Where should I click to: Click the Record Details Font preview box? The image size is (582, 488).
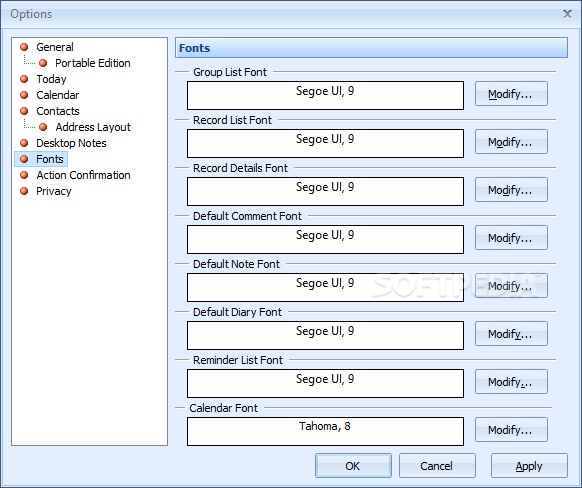(326, 191)
